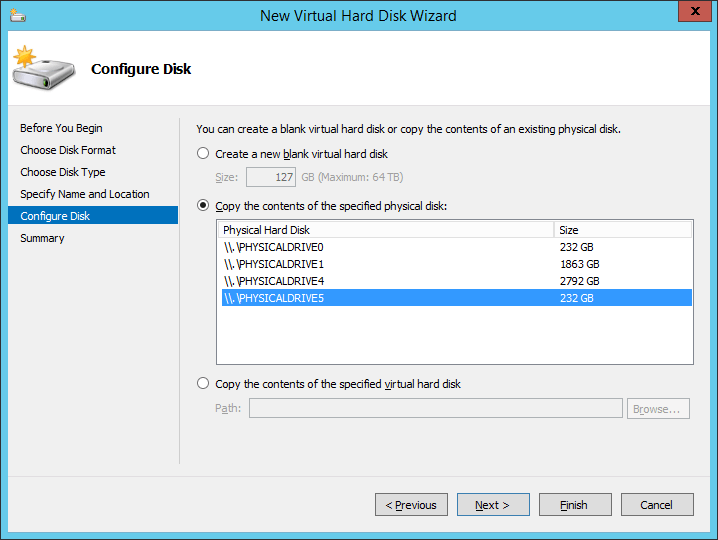Select the \\.\PHYSICALDRIVE5 row

457,298
